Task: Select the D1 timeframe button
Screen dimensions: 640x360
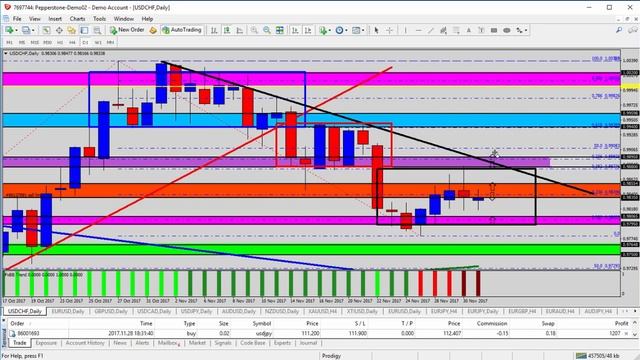Action: 85,42
